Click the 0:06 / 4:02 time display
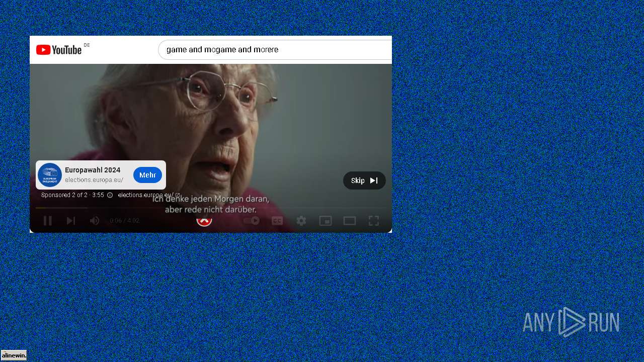 [x=125, y=221]
